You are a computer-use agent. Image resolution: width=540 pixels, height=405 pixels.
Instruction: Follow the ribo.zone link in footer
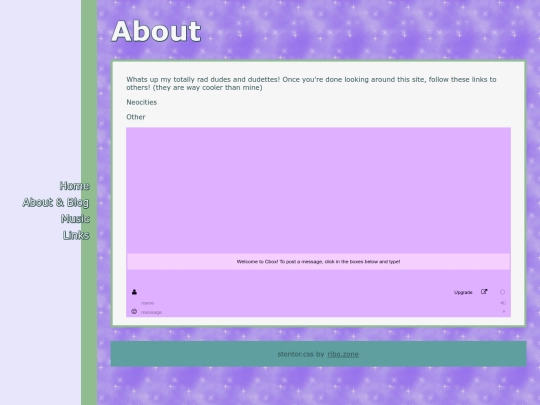coord(343,354)
